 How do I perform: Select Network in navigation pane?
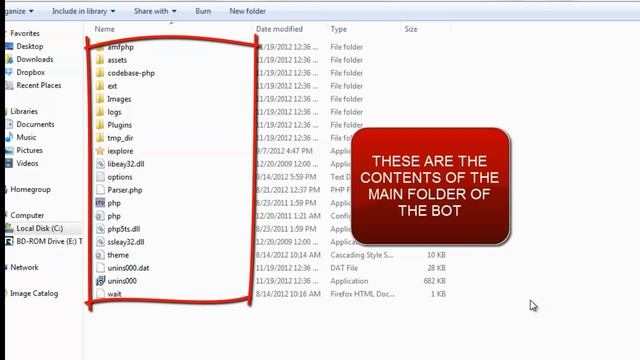(x=24, y=267)
